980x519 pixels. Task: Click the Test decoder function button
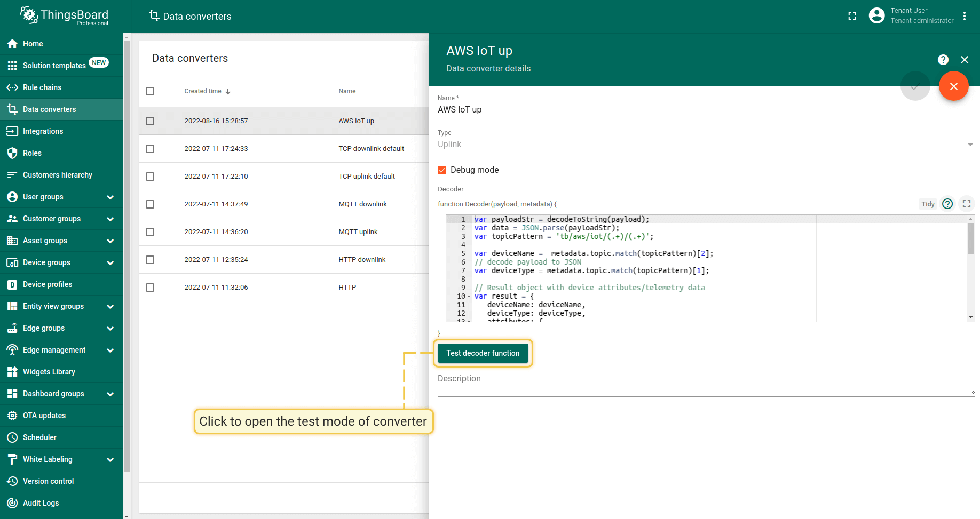[x=483, y=353]
